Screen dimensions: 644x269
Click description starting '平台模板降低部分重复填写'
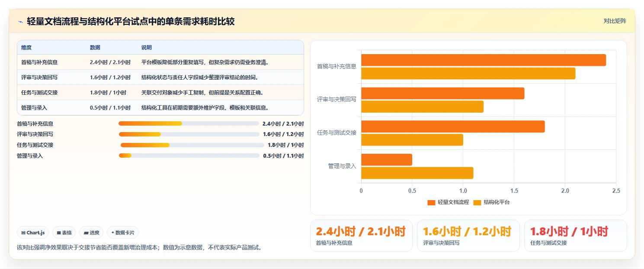click(205, 62)
